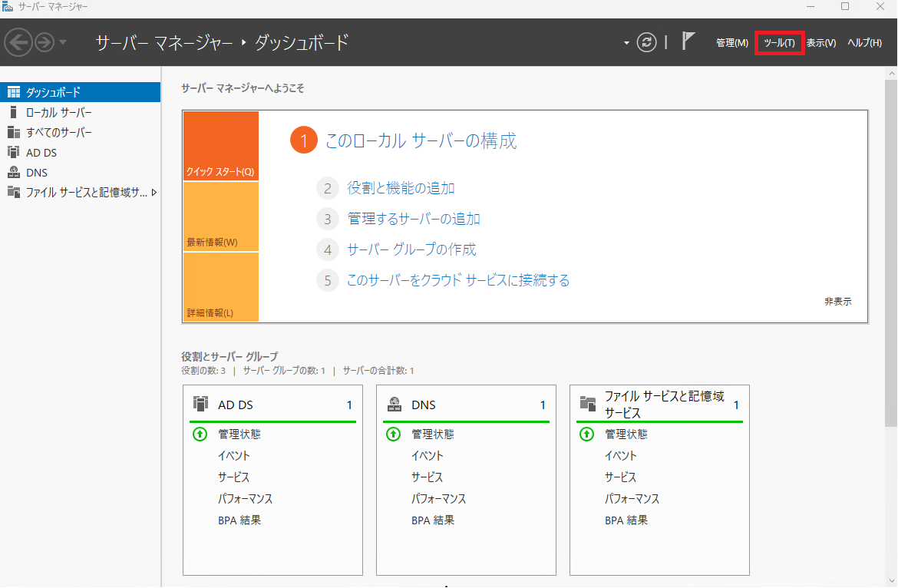The image size is (898, 588).
Task: Select ファイル サービスと記憶域 in the sidebar
Action: coord(80,193)
